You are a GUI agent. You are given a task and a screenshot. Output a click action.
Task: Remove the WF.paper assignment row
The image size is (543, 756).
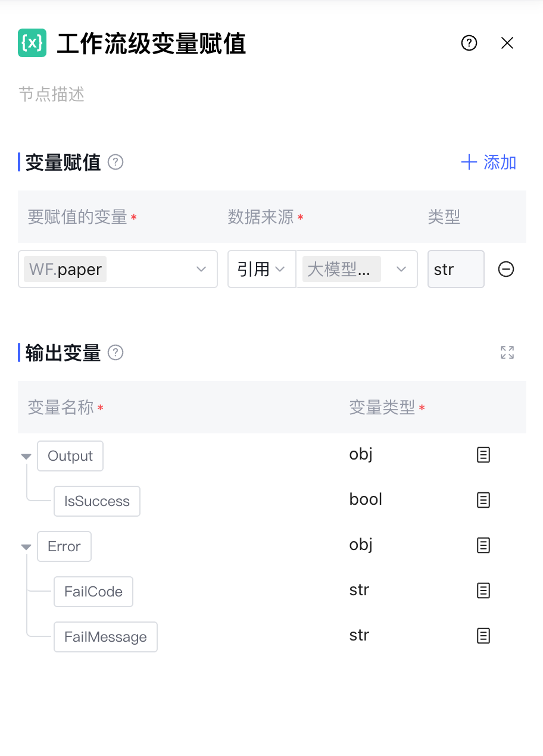coord(506,269)
